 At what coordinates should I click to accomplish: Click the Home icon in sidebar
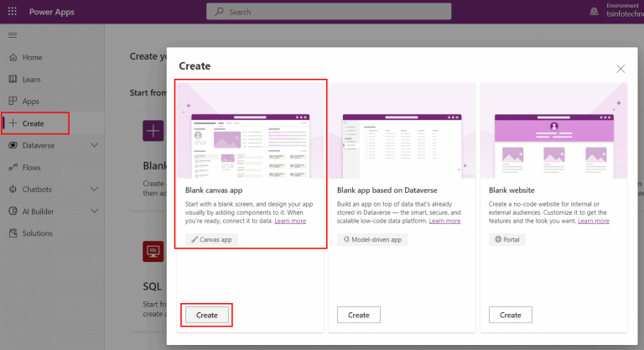pos(13,57)
